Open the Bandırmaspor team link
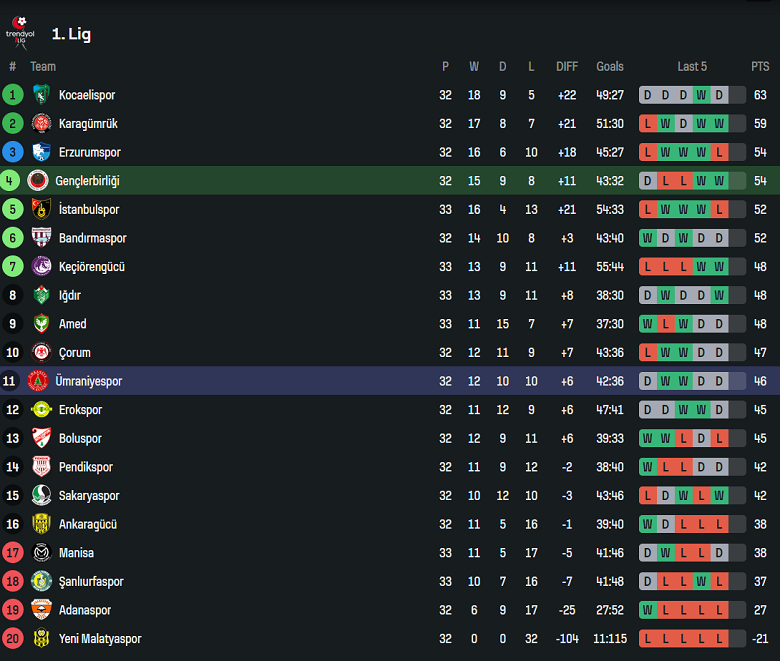 pyautogui.click(x=92, y=238)
